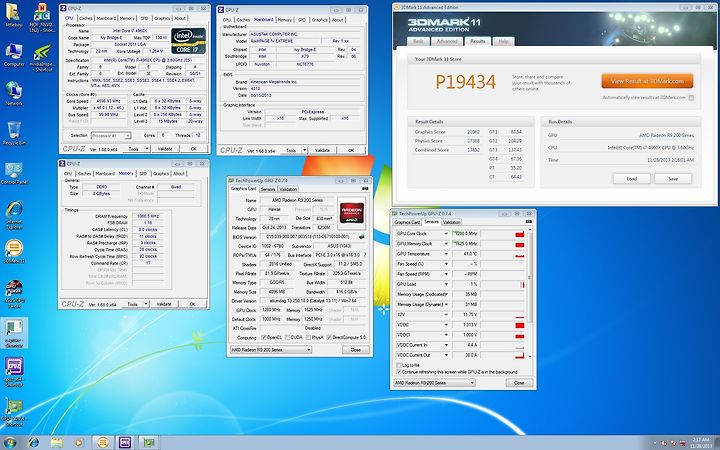Check Automatically view results at 3DMark.com
The height and width of the screenshot is (450, 720).
coord(691,98)
